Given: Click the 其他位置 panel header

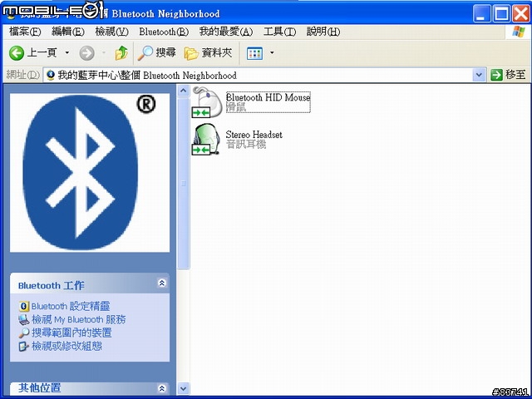Looking at the screenshot, I should click(x=90, y=388).
